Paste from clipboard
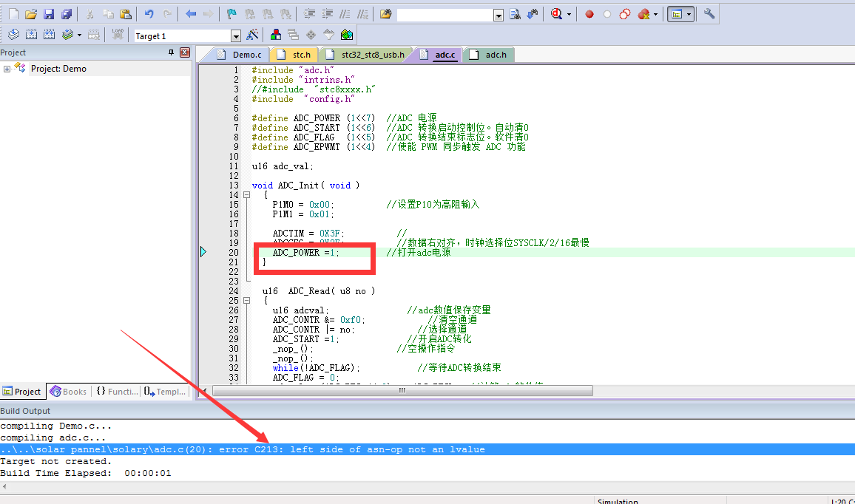This screenshot has height=504, width=855. (x=126, y=14)
